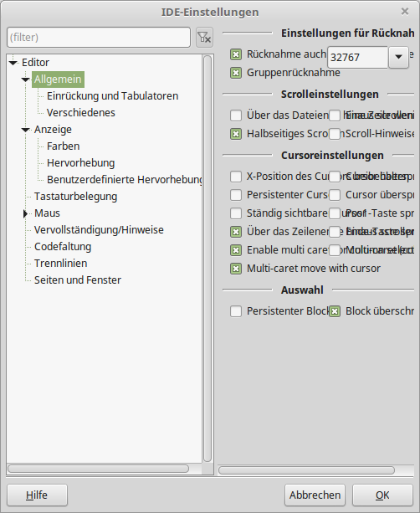This screenshot has height=513, width=420.
Task: Collapse the Editor tree node
Action: tap(13, 63)
